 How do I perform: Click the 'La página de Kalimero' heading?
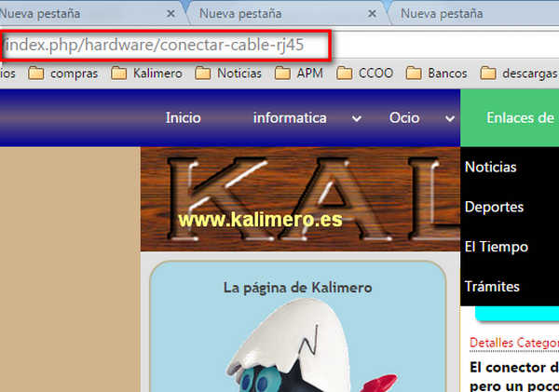click(x=298, y=288)
